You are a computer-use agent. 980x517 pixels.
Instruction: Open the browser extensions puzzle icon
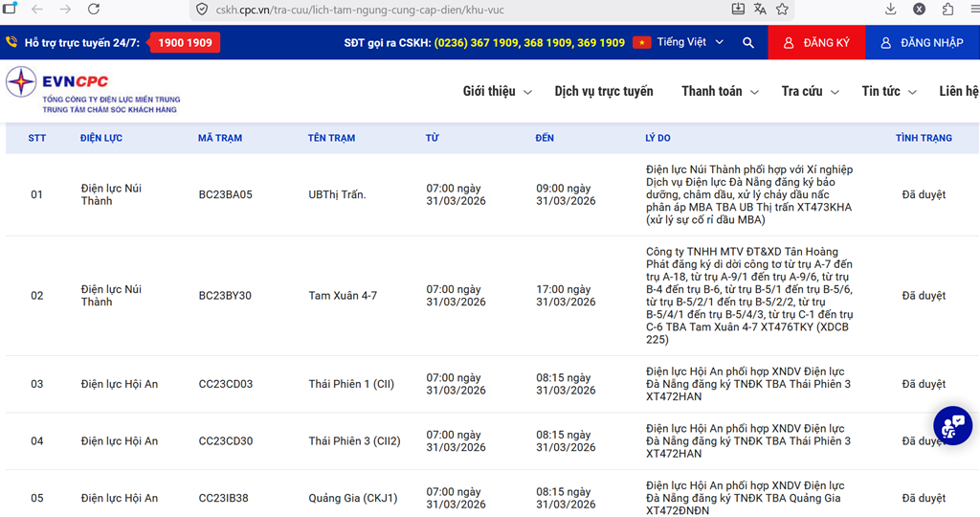point(948,10)
